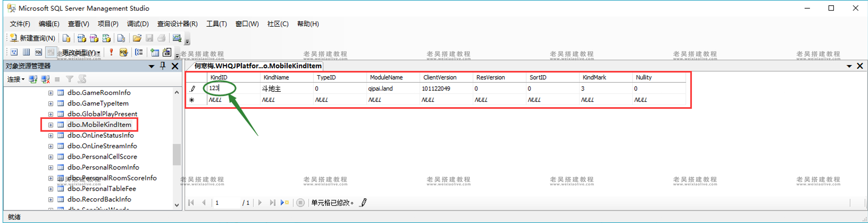Click the Object Explorer vertical scrollbar thumb
Image resolution: width=868 pixels, height=223 pixels.
177,154
